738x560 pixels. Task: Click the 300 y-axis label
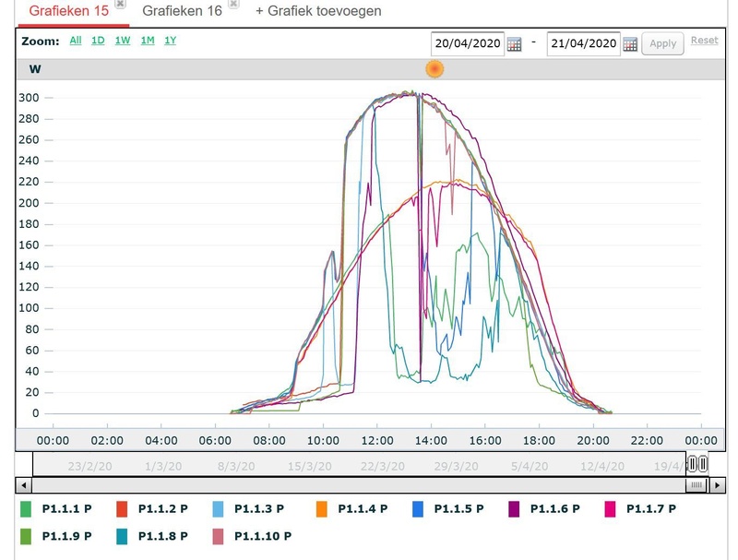pyautogui.click(x=29, y=98)
